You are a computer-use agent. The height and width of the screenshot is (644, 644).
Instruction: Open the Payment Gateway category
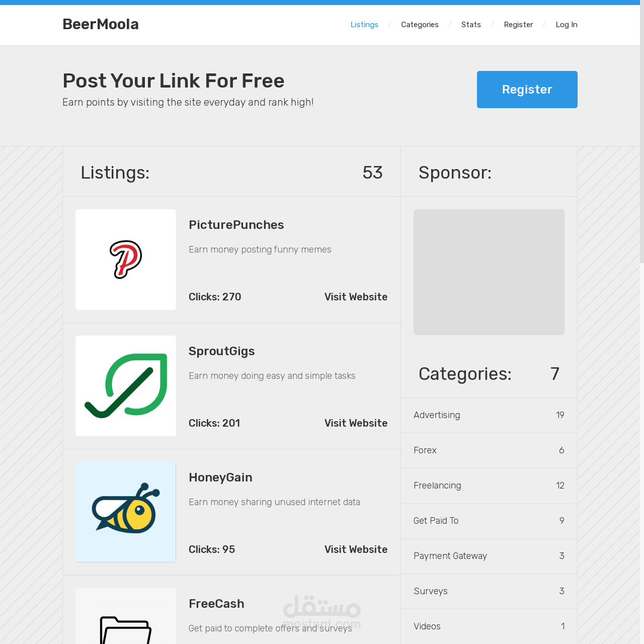point(450,556)
